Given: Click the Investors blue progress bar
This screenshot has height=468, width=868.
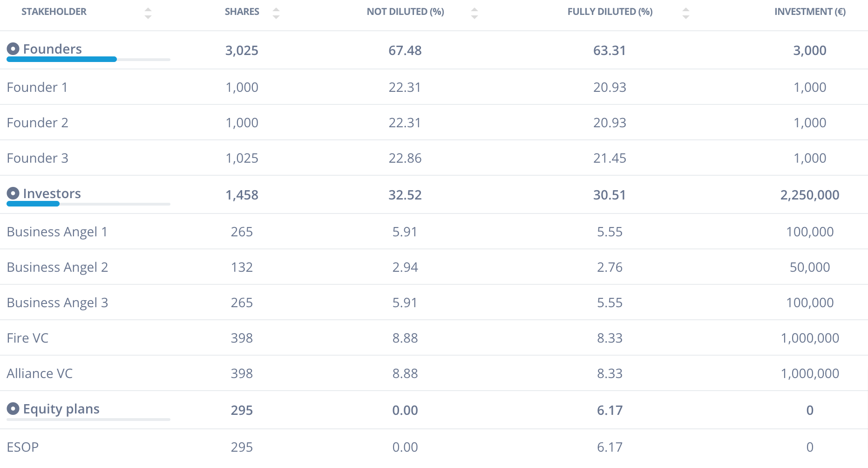Looking at the screenshot, I should point(33,204).
